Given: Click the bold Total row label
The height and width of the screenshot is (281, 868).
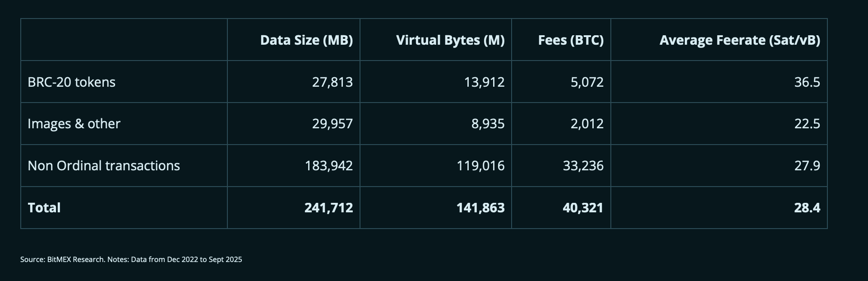Looking at the screenshot, I should [44, 208].
